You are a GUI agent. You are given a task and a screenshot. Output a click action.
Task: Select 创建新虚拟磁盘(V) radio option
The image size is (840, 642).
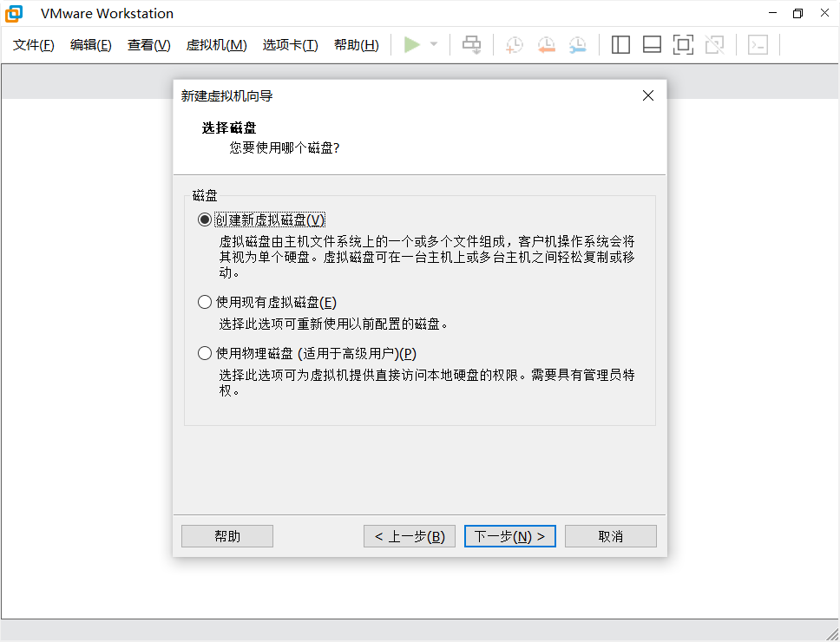(x=261, y=220)
